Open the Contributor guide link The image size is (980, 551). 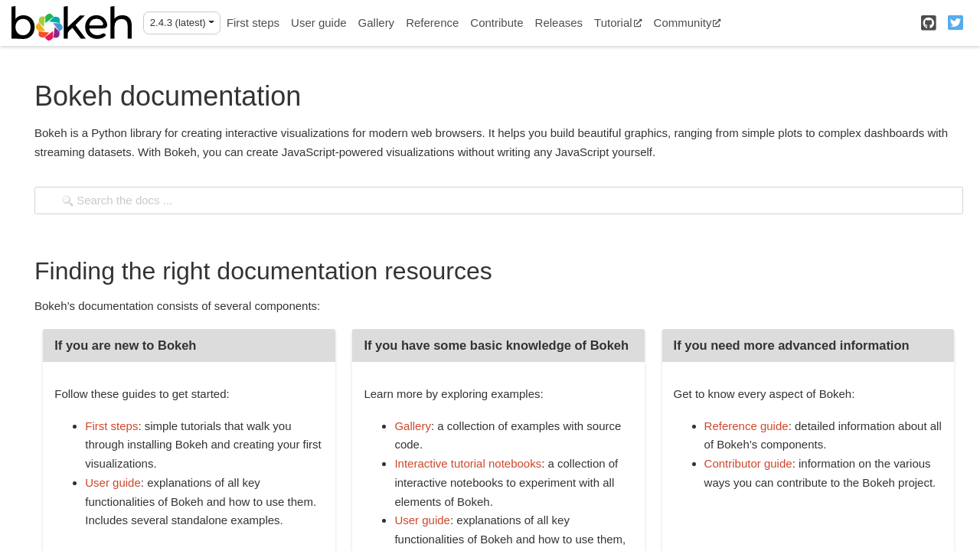(x=748, y=464)
